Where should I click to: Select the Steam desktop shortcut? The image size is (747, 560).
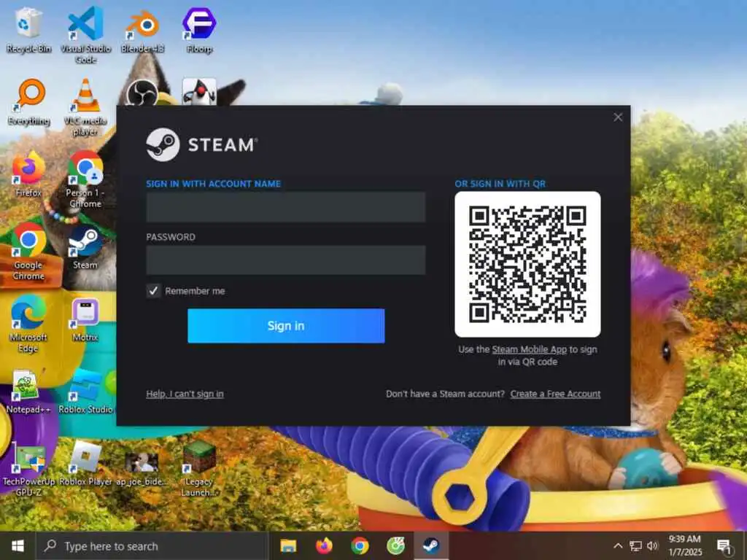point(85,246)
